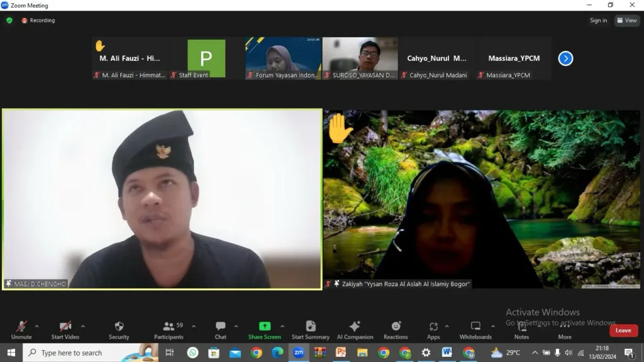Open the Reactions emoji menu
Screen dimensions: 644x362
tap(396, 331)
